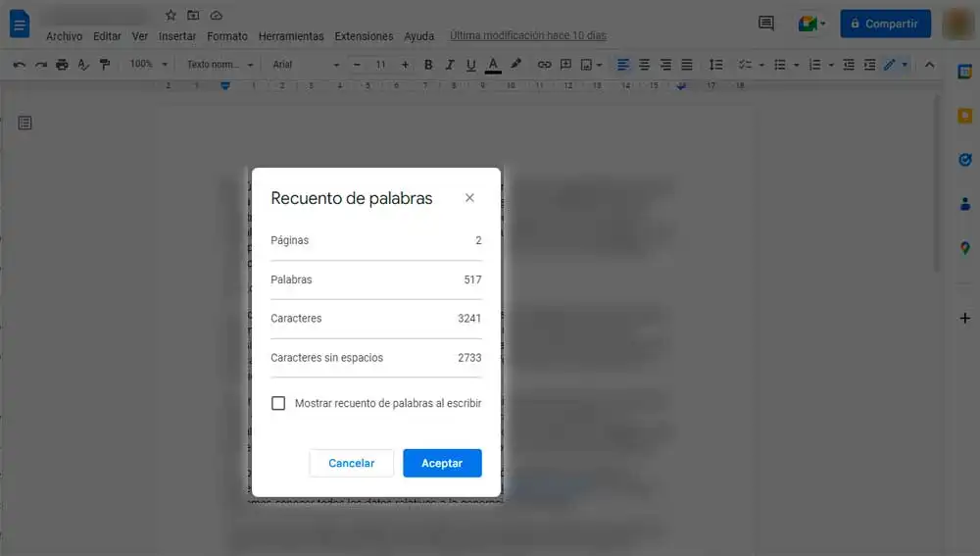The width and height of the screenshot is (980, 556).
Task: Open the Extensiones menu
Action: [364, 36]
